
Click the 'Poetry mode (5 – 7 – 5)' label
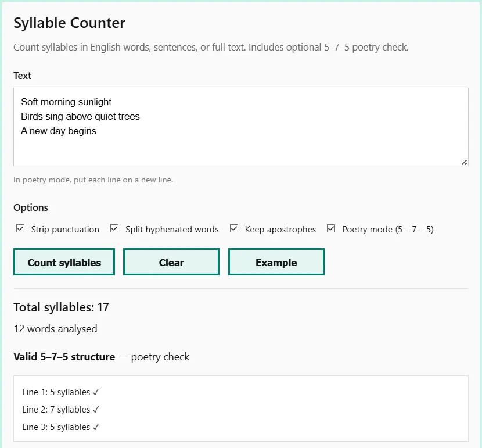click(x=387, y=230)
